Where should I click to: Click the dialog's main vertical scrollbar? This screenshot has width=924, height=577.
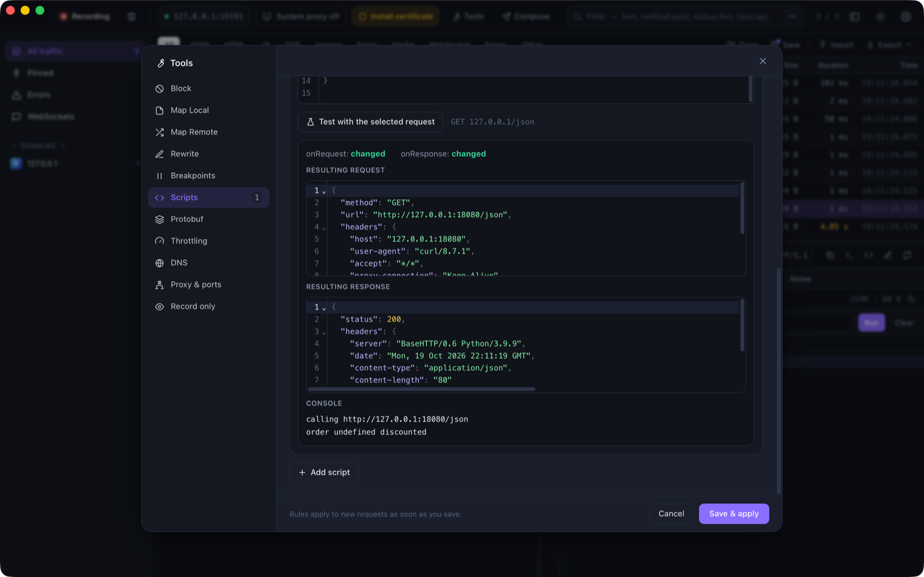779,380
